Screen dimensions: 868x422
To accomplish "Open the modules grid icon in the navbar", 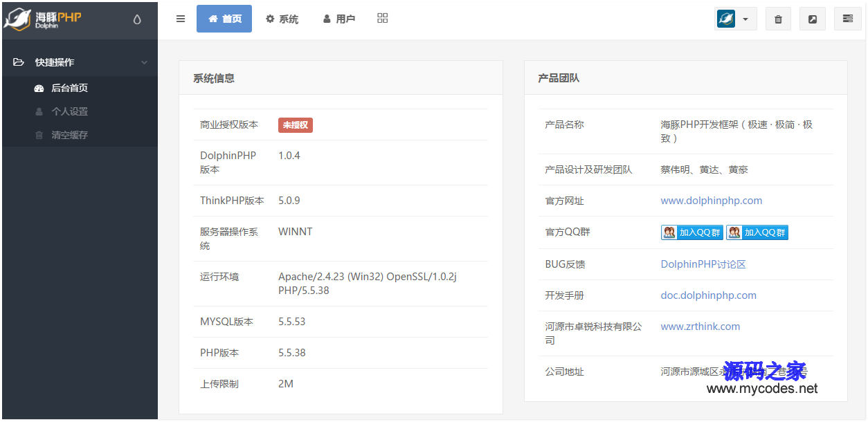I will point(382,18).
